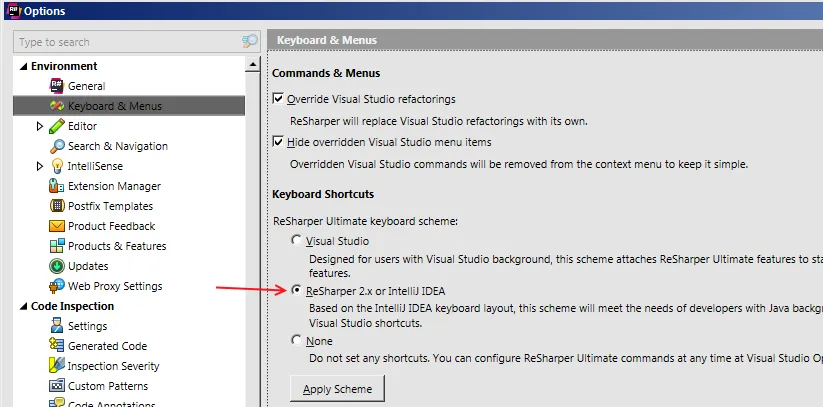The height and width of the screenshot is (407, 823).
Task: Click the General options icon
Action: 57,86
